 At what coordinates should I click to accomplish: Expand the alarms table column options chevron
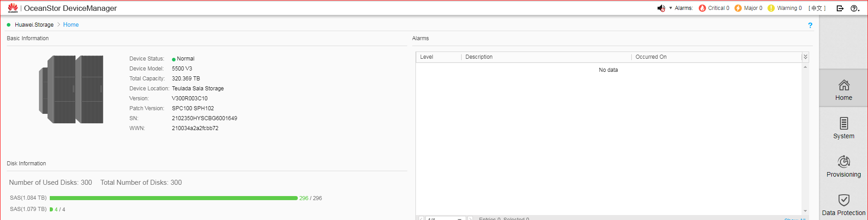pos(805,57)
